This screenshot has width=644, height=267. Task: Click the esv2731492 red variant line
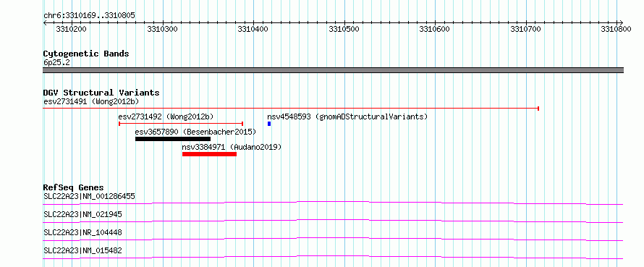181,123
